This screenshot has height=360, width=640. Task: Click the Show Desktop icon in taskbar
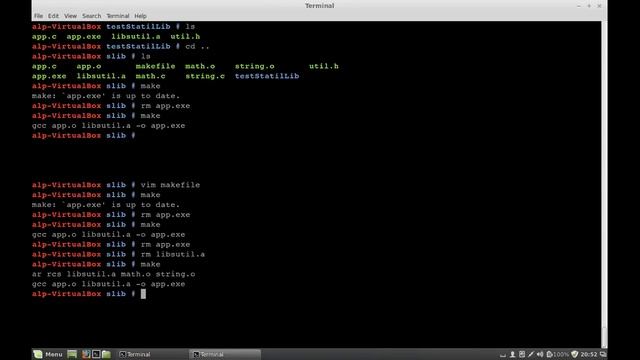pyautogui.click(x=72, y=354)
